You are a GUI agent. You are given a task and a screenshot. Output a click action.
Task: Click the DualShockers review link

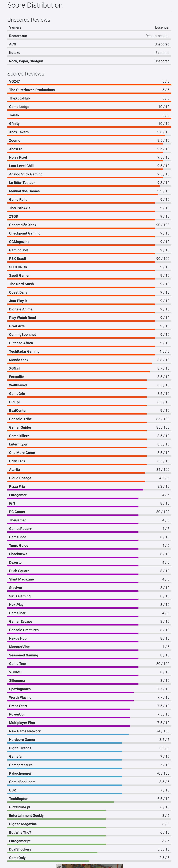point(20,849)
